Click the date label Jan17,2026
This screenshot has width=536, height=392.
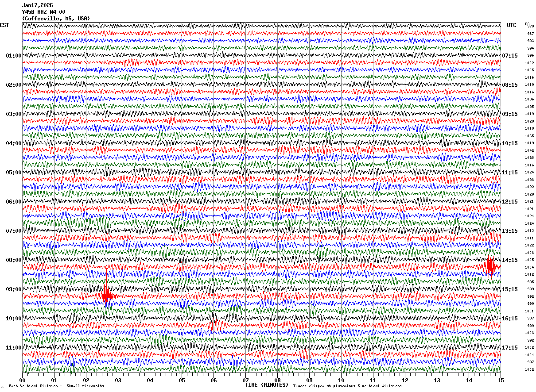[37, 5]
